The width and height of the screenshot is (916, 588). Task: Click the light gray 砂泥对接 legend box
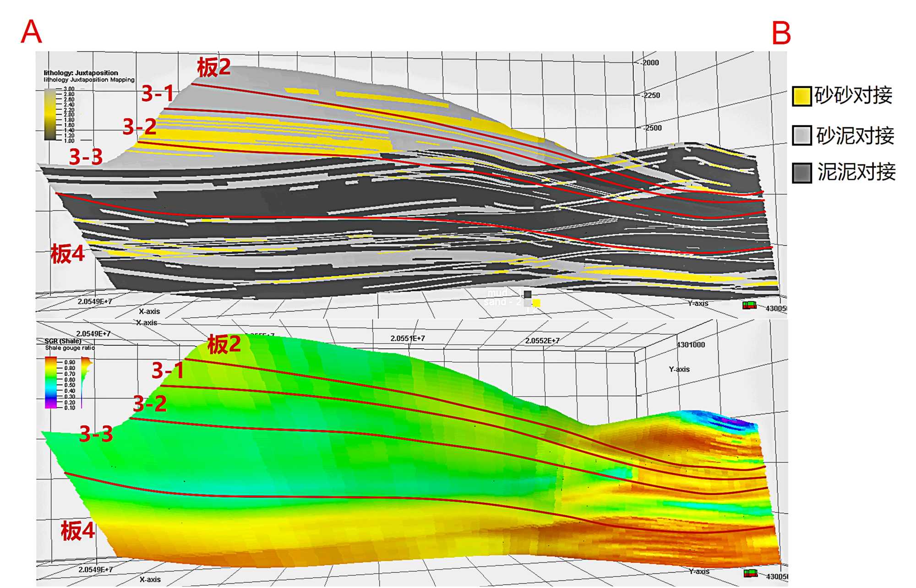[x=801, y=136]
